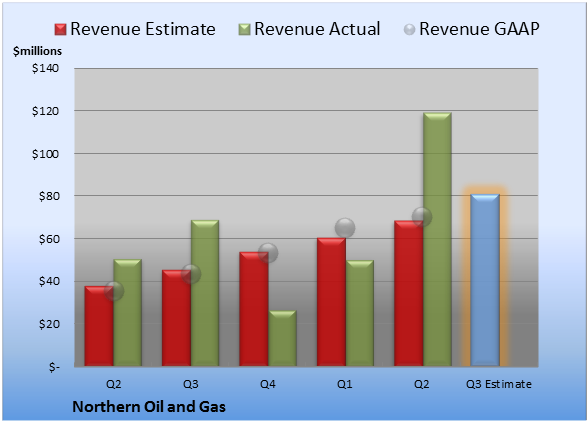Select the green Q4 Revenue Actual bar
This screenshot has width=588, height=422.
[x=283, y=338]
